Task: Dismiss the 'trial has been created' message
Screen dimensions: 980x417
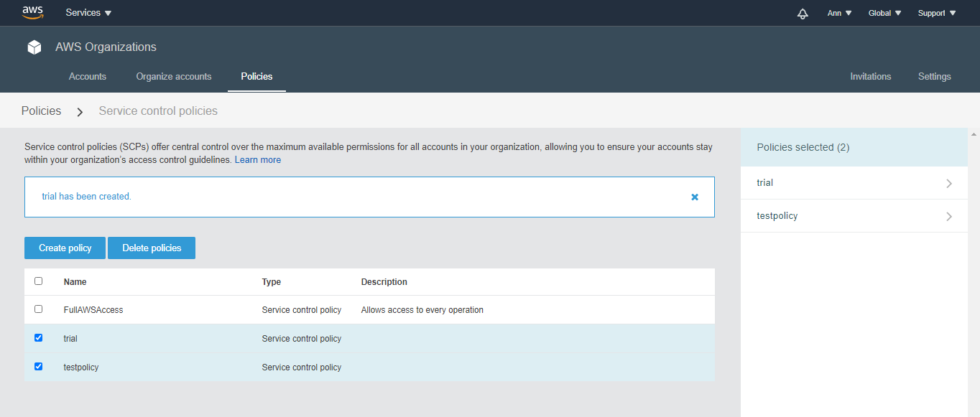Action: [x=695, y=197]
